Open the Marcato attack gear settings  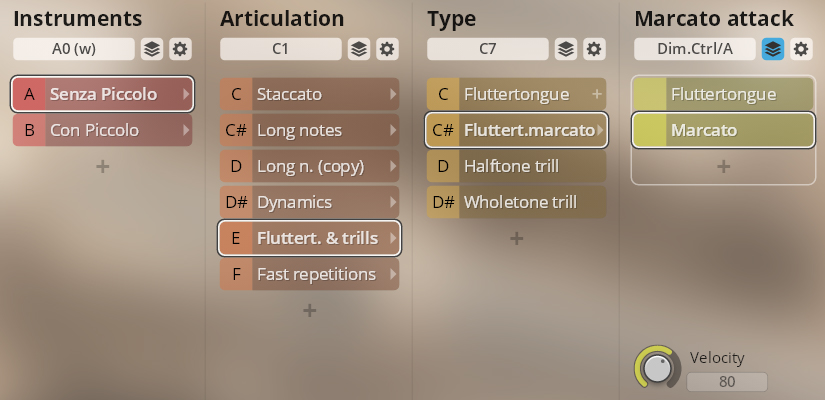point(801,49)
